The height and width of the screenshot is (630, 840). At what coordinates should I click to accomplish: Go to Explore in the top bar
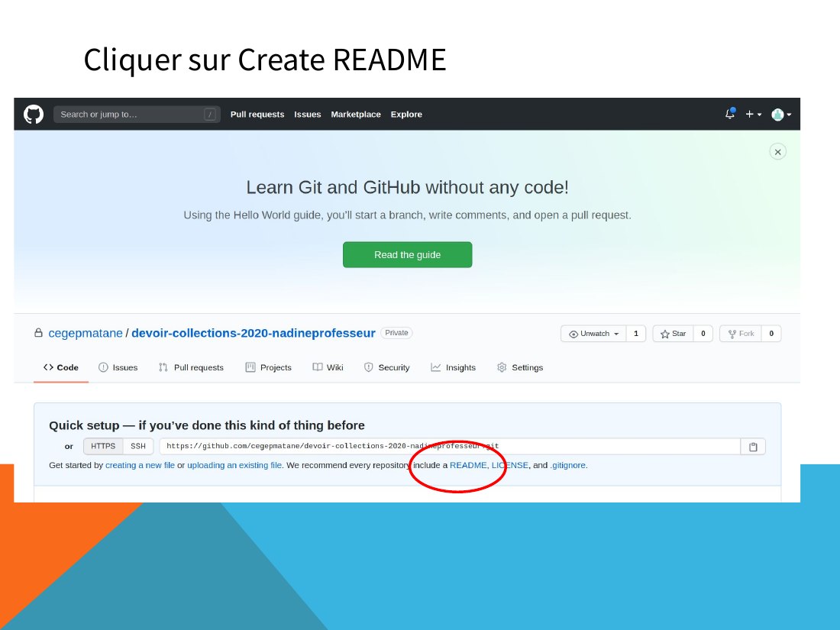click(406, 114)
